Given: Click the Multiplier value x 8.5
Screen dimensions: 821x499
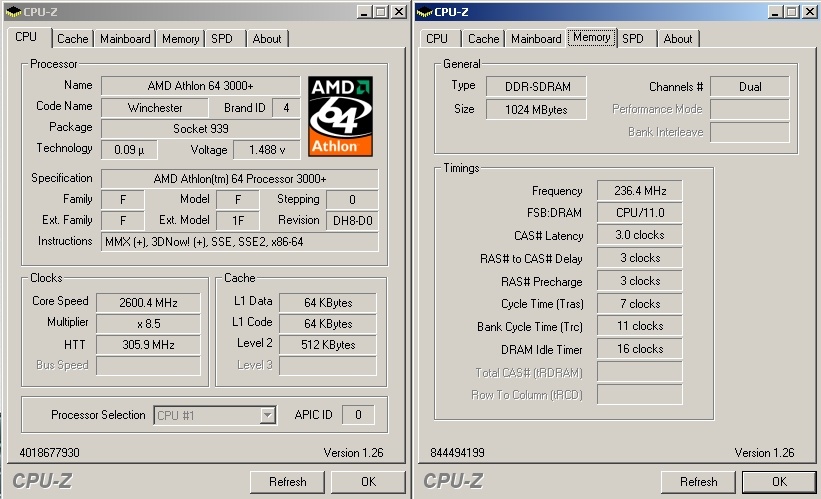Looking at the screenshot, I should point(148,324).
